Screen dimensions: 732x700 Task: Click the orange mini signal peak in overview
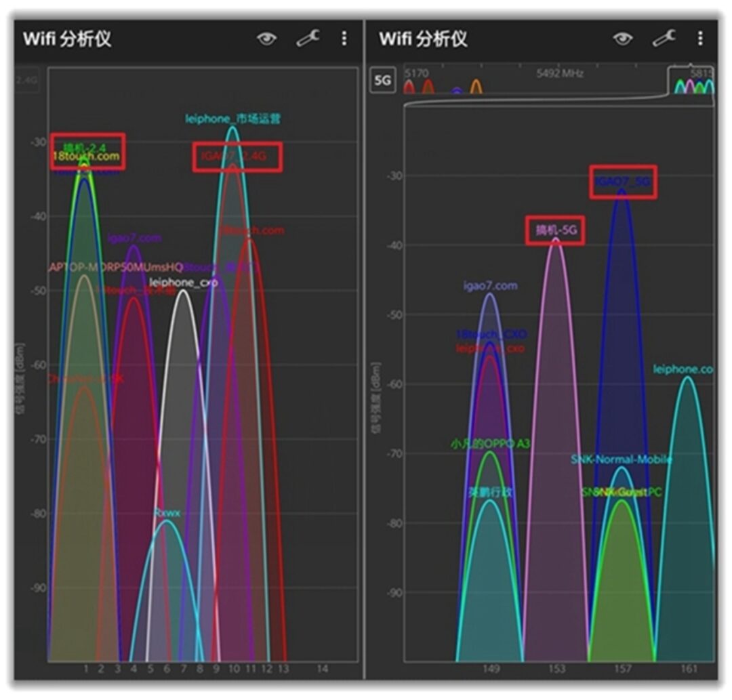point(476,86)
